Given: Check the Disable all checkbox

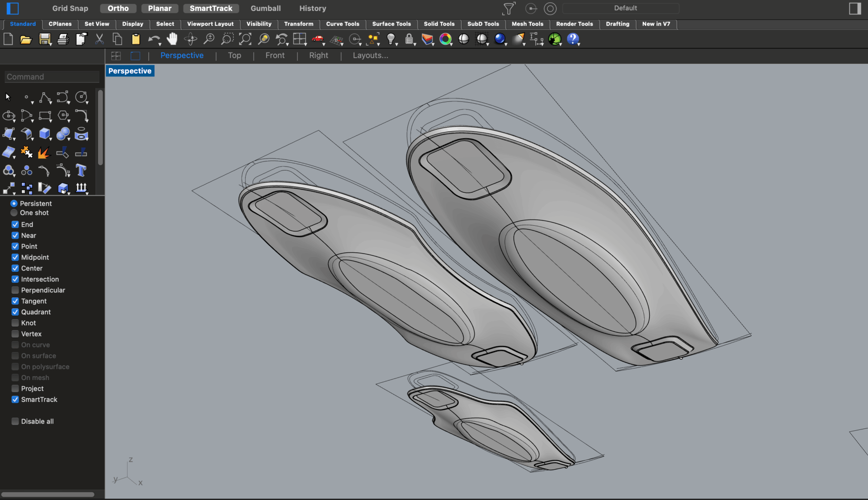Looking at the screenshot, I should point(15,421).
